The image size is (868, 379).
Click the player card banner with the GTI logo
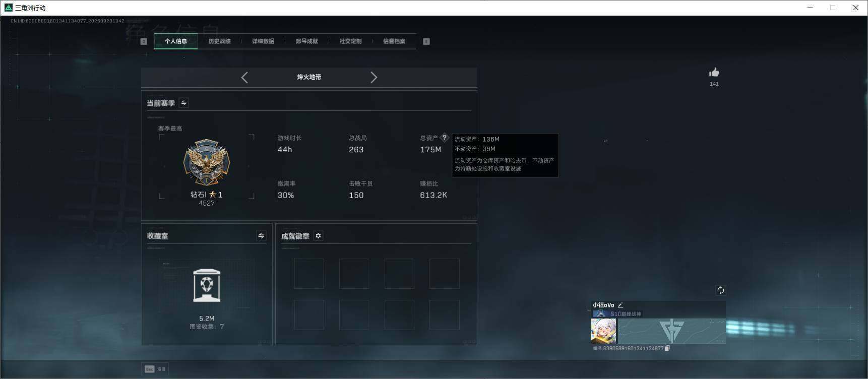click(x=672, y=331)
